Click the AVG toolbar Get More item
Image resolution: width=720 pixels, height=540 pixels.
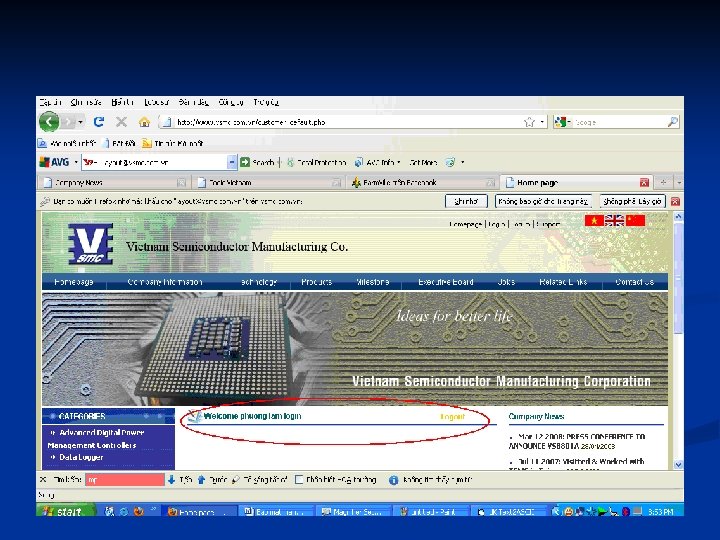pyautogui.click(x=423, y=162)
